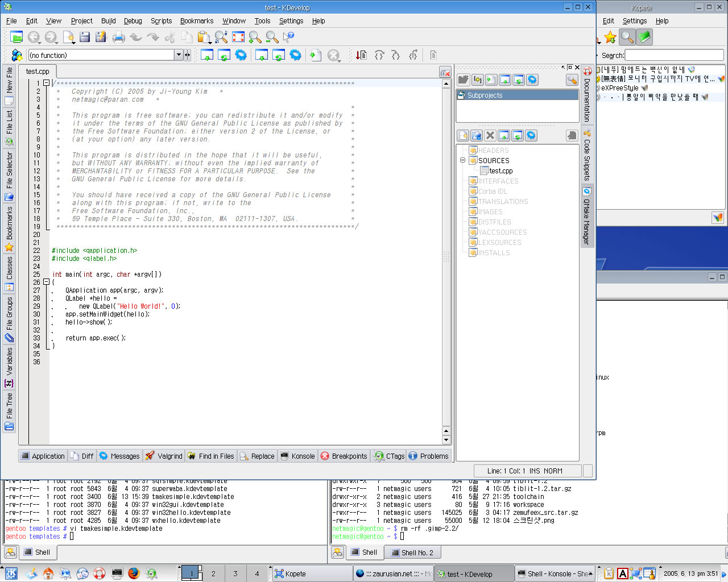Switch to the Find in Files tab
Viewport: 728px width, 582px height.
(x=210, y=456)
